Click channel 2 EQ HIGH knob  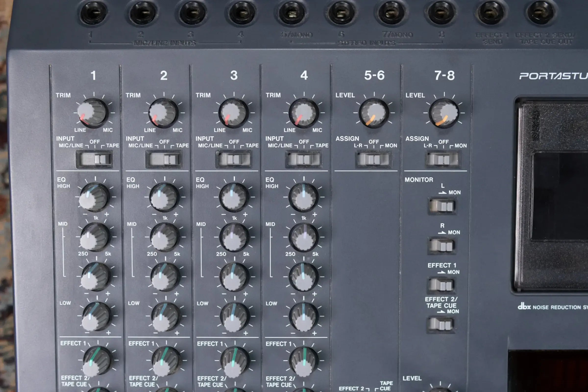pyautogui.click(x=164, y=197)
